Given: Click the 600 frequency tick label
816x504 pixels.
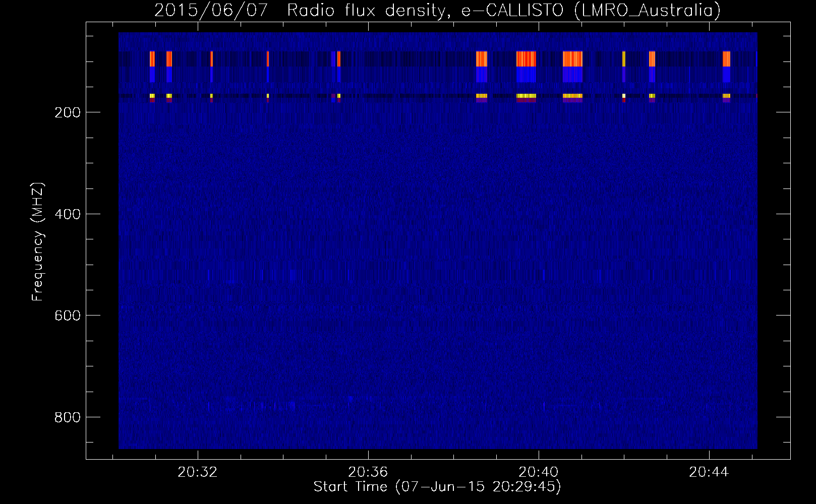Looking at the screenshot, I should tap(68, 316).
